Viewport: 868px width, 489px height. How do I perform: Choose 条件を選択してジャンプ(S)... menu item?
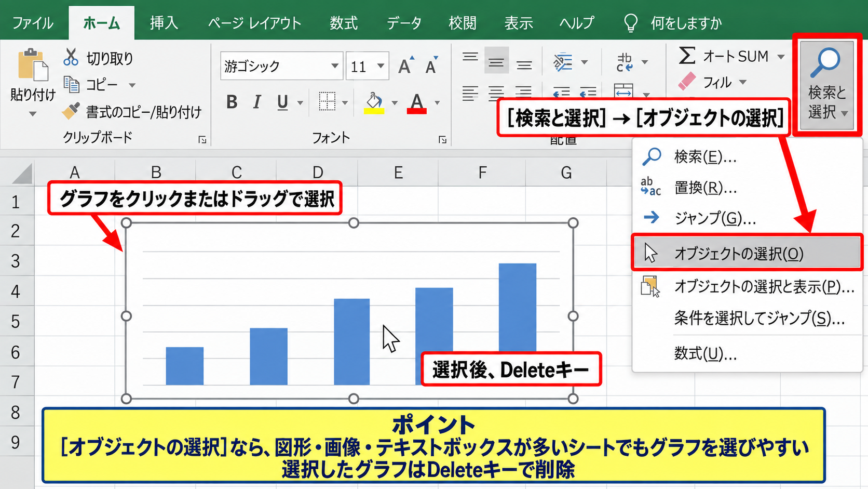point(747,318)
